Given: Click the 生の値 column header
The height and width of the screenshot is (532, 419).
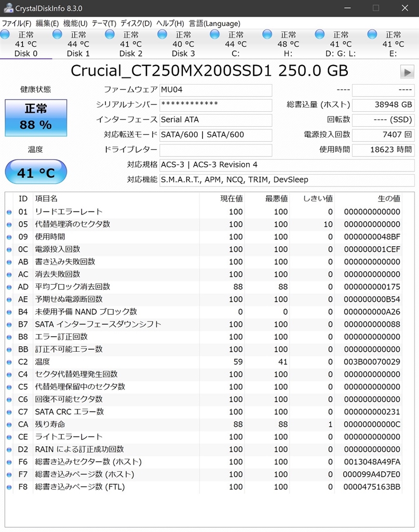Looking at the screenshot, I should tap(388, 198).
